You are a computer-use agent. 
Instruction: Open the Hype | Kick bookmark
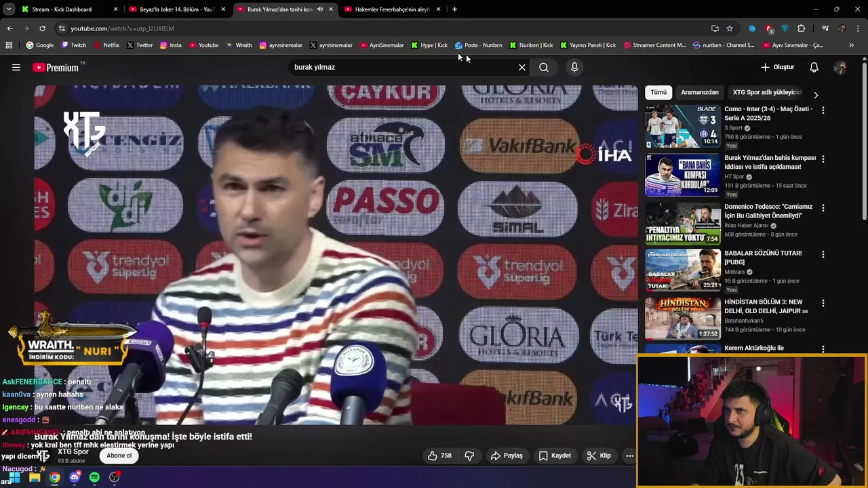click(429, 45)
